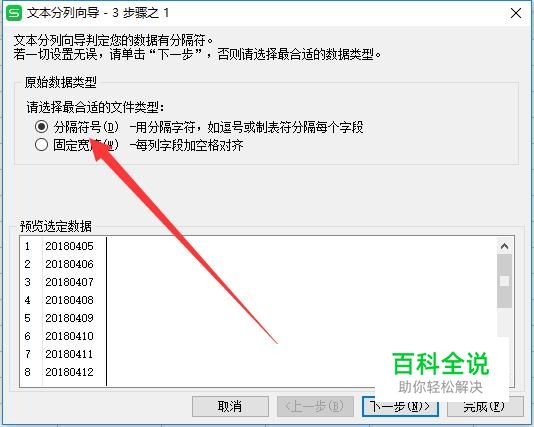Click the 下一步(N) next step button
Image resolution: width=534 pixels, height=427 pixels.
(400, 406)
